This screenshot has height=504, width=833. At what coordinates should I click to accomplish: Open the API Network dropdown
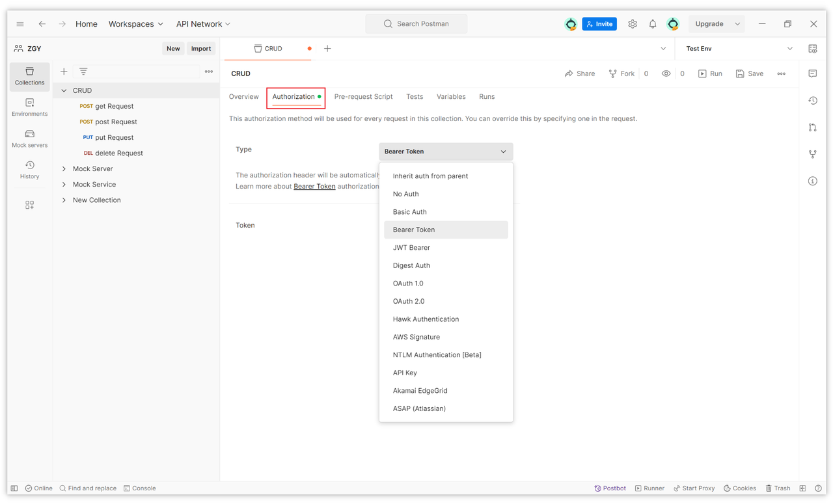point(204,24)
